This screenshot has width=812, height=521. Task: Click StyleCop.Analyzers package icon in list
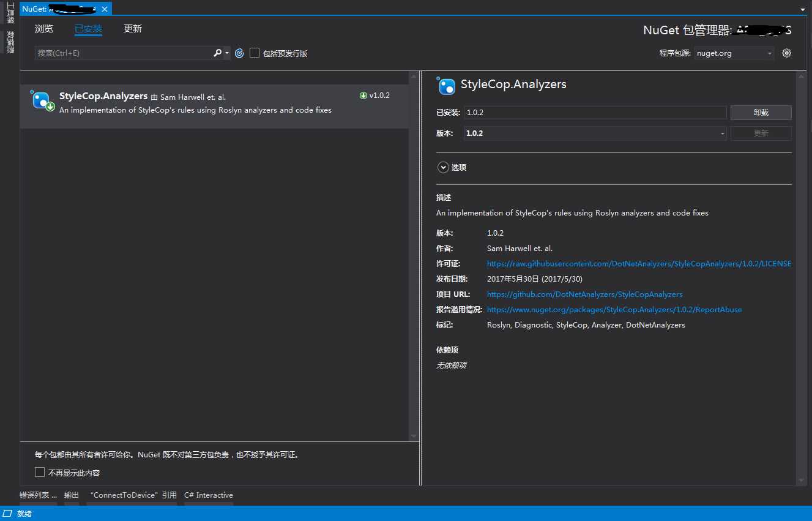click(43, 102)
